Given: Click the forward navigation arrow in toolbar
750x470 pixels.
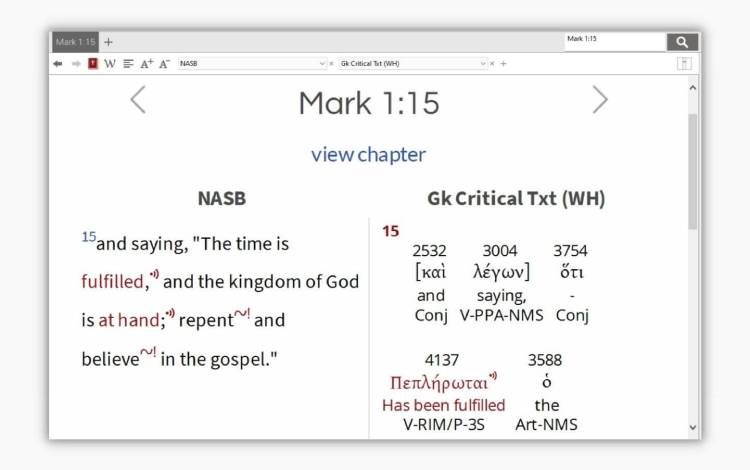Looking at the screenshot, I should (75, 63).
